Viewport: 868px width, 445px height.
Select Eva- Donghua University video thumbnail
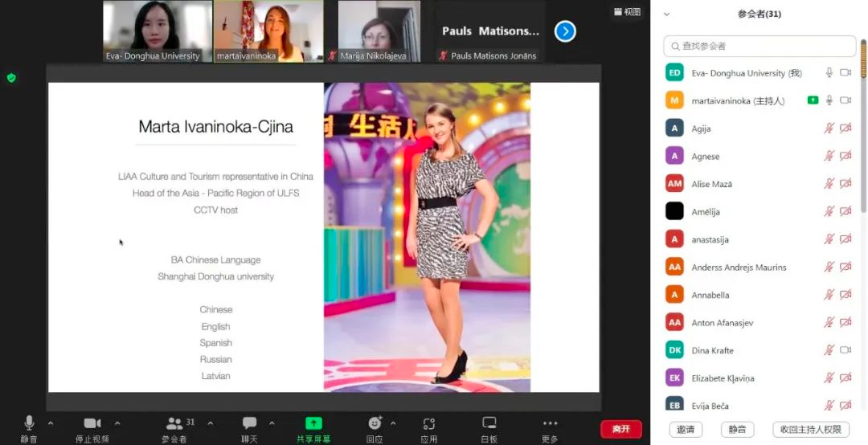(x=158, y=31)
